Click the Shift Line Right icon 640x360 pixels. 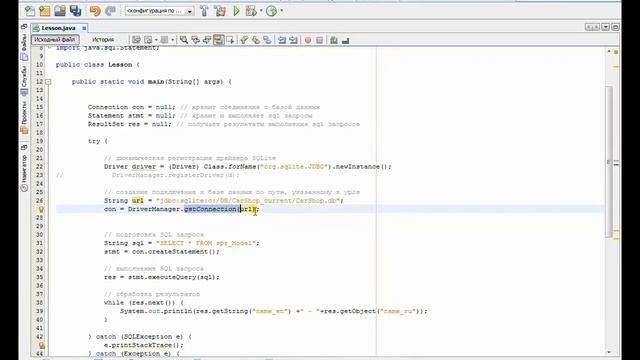[x=293, y=40]
